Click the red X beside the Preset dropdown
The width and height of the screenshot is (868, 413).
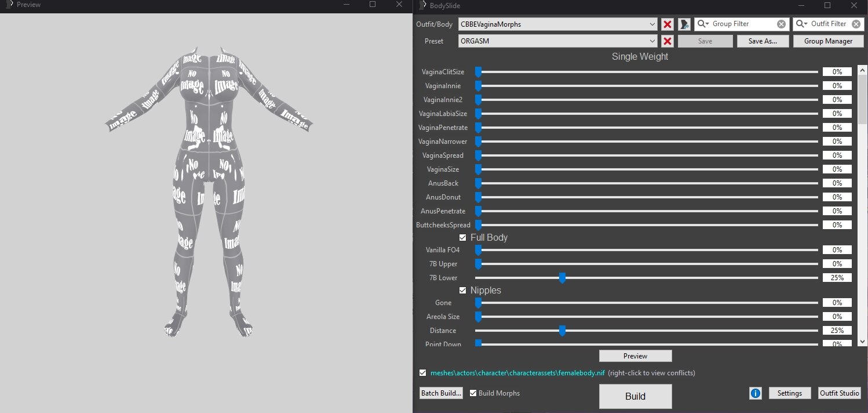click(x=668, y=41)
